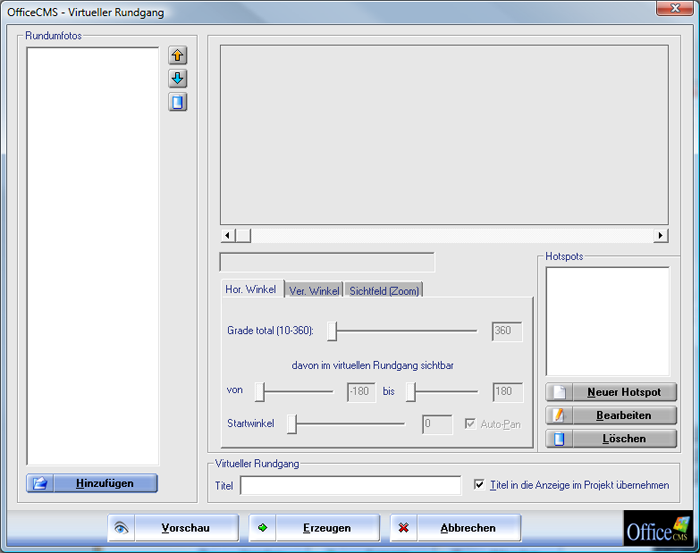Click the Neuer Hotspot button
Image resolution: width=700 pixels, height=553 pixels.
point(611,392)
